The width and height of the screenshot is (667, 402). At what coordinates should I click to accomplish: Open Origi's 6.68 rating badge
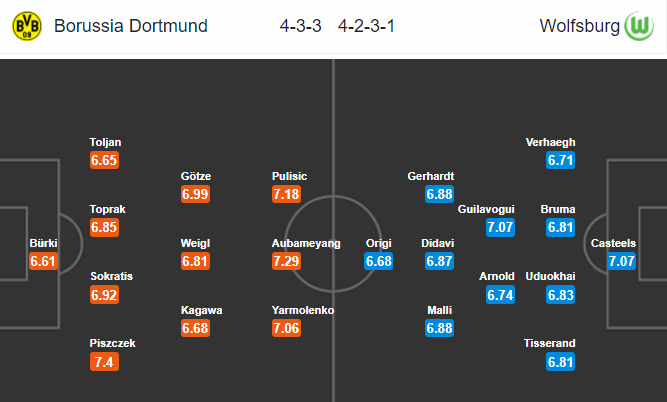click(379, 261)
